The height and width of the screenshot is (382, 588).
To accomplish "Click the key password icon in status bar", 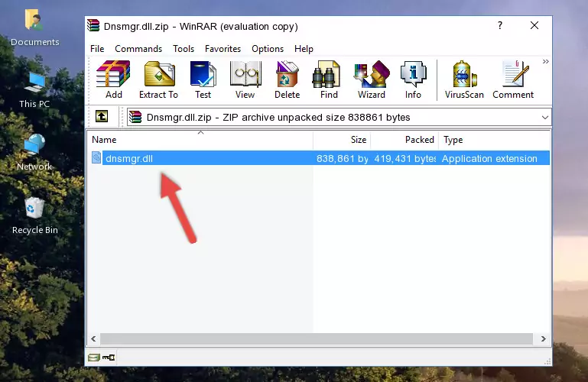I will tap(109, 358).
